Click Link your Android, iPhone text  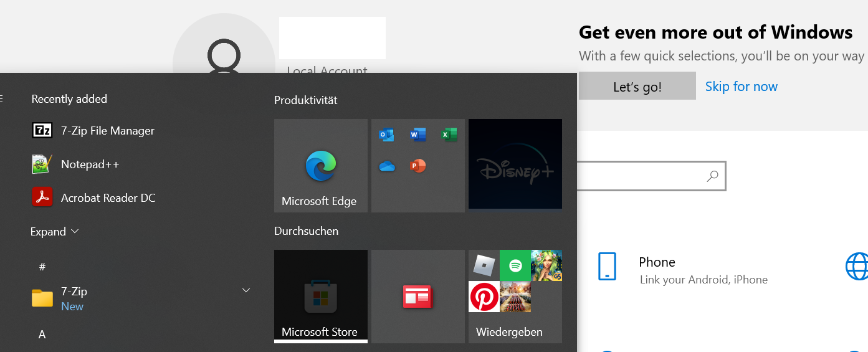click(x=703, y=280)
